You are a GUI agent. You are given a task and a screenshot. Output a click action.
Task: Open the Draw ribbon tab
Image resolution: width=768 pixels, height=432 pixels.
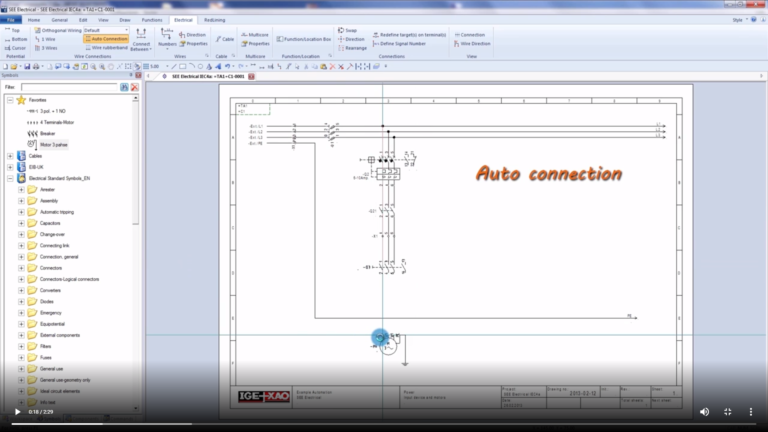pos(125,20)
